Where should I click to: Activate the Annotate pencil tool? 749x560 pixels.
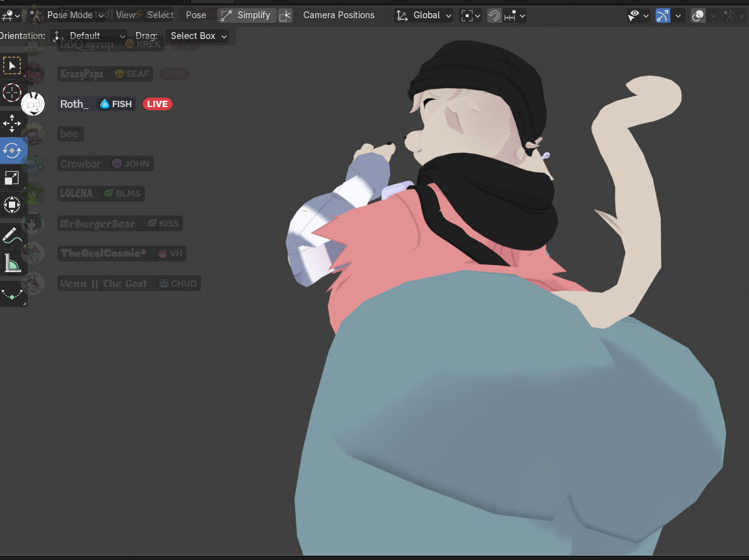[x=12, y=236]
